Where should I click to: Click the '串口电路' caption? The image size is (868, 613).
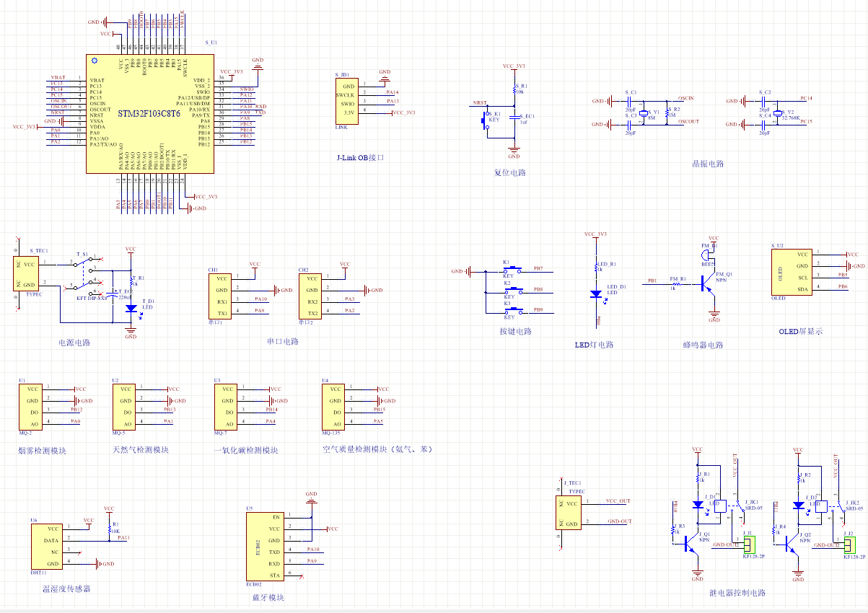(x=282, y=341)
